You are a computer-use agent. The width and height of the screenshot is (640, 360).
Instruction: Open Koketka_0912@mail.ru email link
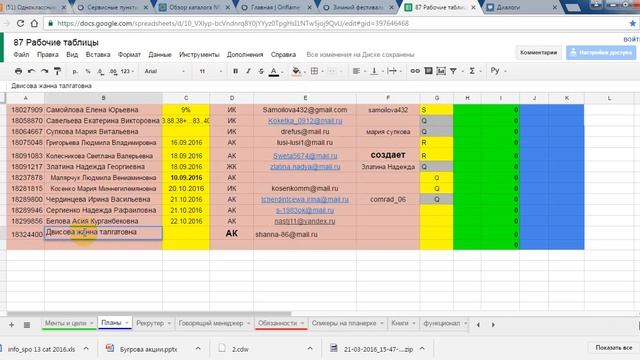[305, 121]
